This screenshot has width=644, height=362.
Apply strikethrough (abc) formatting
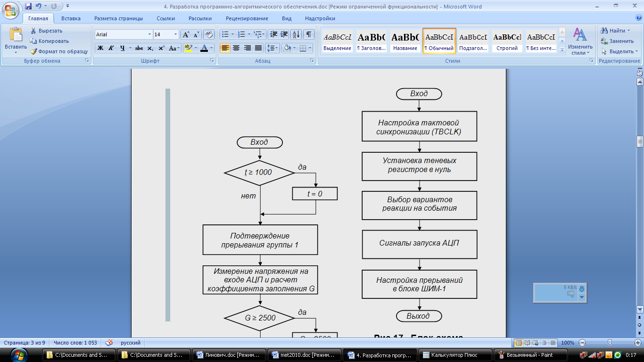139,48
